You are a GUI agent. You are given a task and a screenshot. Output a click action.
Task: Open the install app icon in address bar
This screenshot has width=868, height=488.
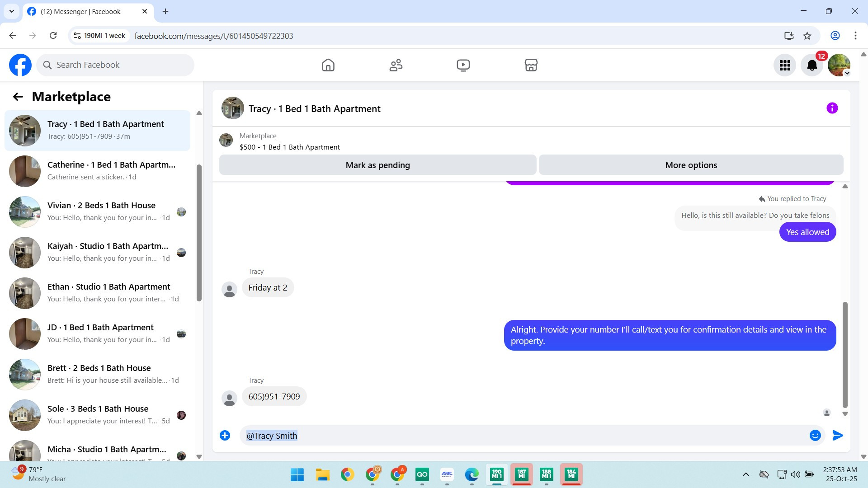point(789,36)
